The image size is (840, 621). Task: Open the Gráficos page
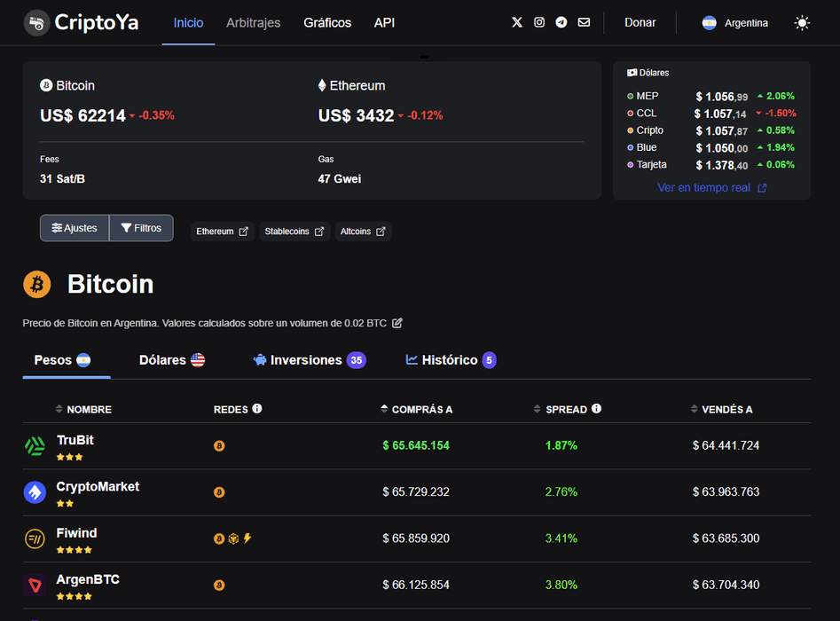pos(327,23)
